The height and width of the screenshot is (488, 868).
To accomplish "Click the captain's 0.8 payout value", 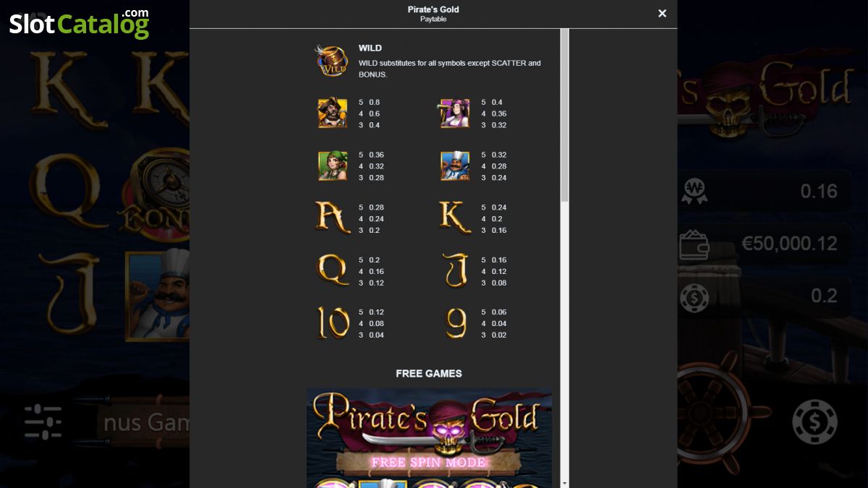I will pyautogui.click(x=374, y=103).
